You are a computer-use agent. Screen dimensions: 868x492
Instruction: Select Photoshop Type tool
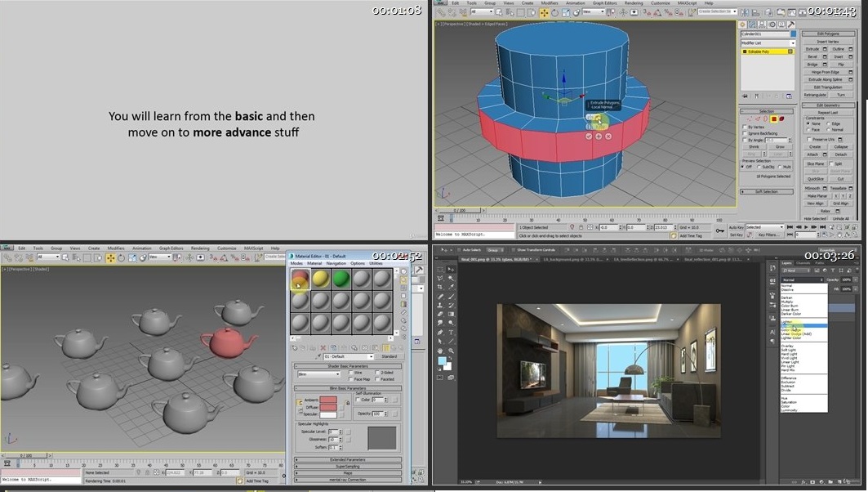[452, 333]
